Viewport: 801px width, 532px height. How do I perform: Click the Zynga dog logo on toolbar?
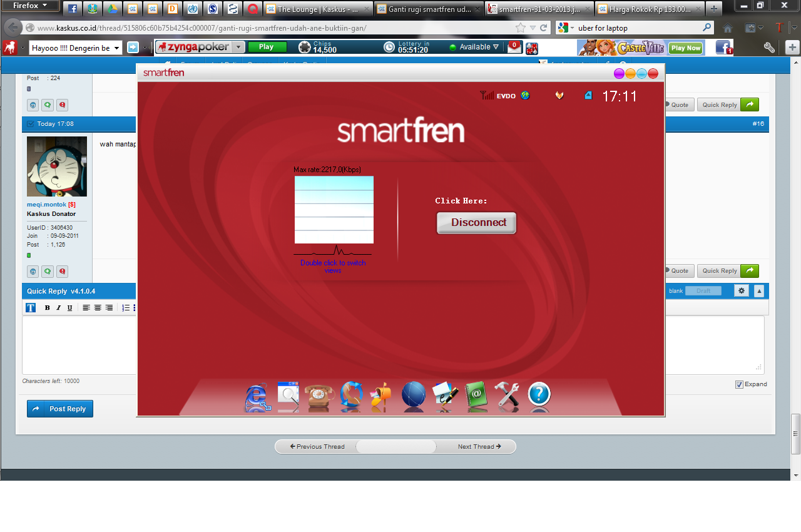(10, 48)
